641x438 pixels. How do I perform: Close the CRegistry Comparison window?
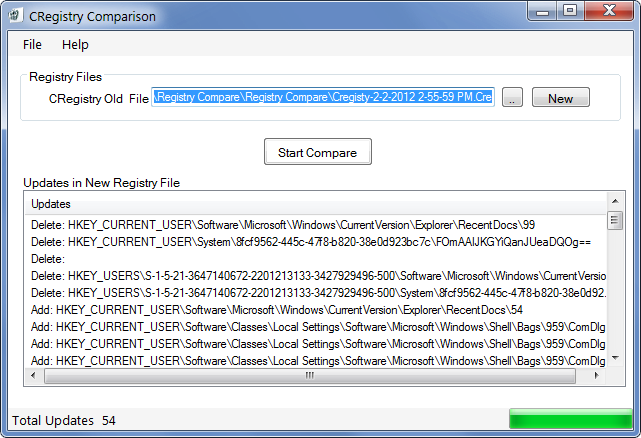(609, 11)
